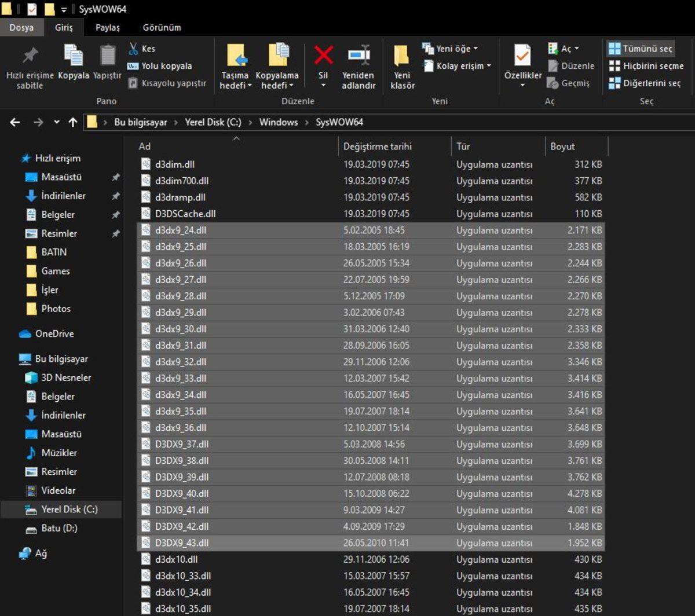Sort by Boyut column header
Screen dimensions: 695x616
coord(562,146)
